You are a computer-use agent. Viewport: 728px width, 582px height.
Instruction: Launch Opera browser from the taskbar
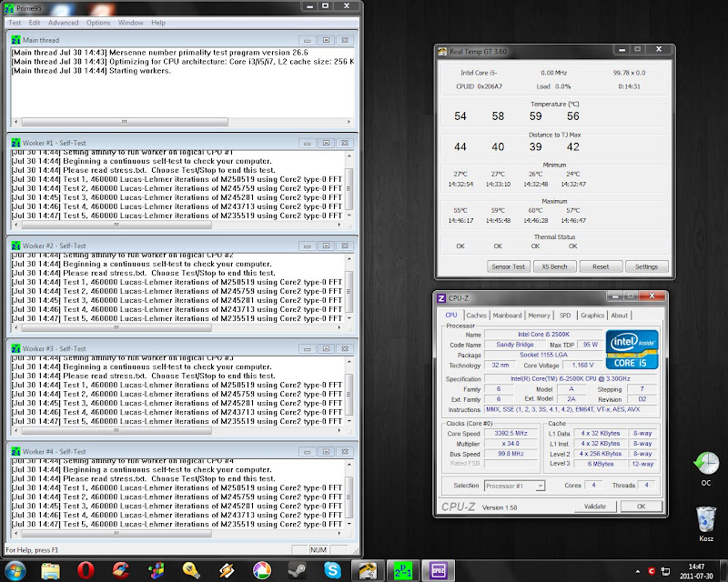86,570
